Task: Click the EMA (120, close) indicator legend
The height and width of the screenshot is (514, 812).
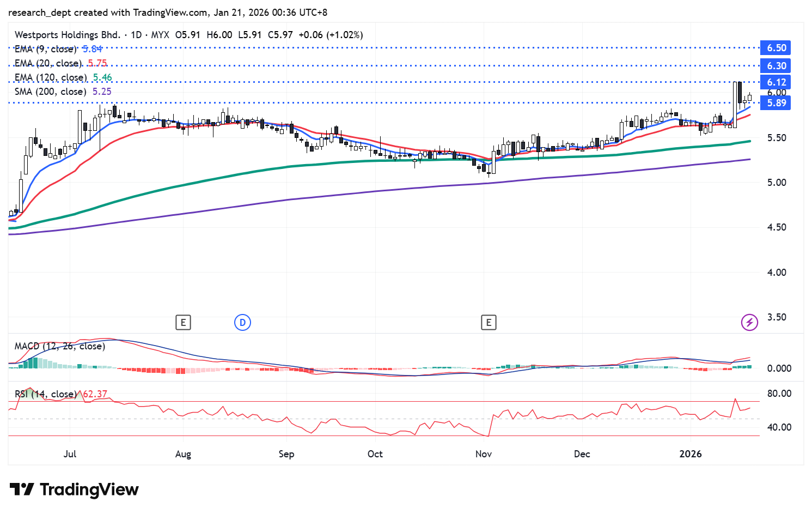Action: [51, 77]
